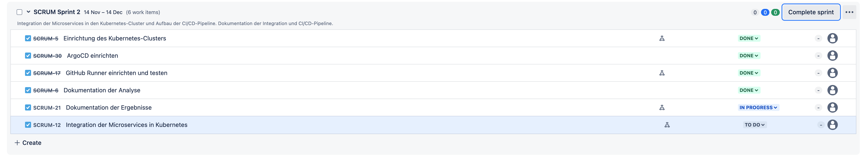Image resolution: width=868 pixels, height=160 pixels.
Task: Click hierarchy icon on SCRUM-12 row
Action: (x=667, y=125)
